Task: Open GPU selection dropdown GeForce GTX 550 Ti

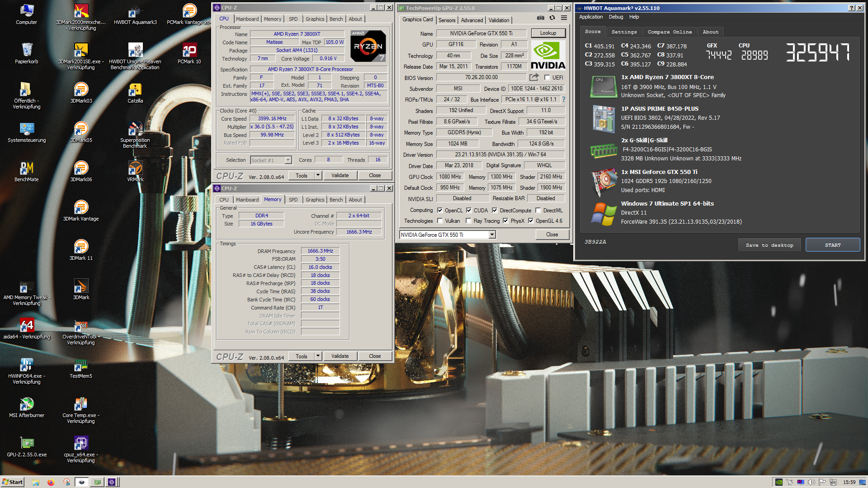Action: pyautogui.click(x=448, y=235)
